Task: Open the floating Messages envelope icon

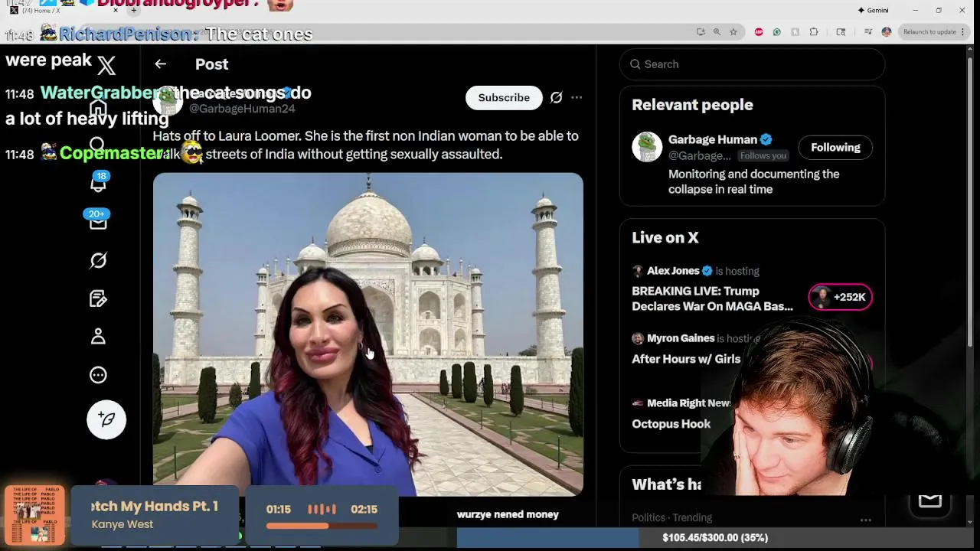Action: click(929, 500)
